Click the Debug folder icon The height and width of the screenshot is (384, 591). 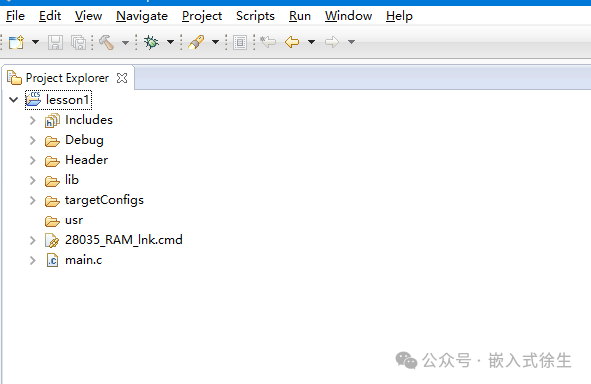point(52,141)
